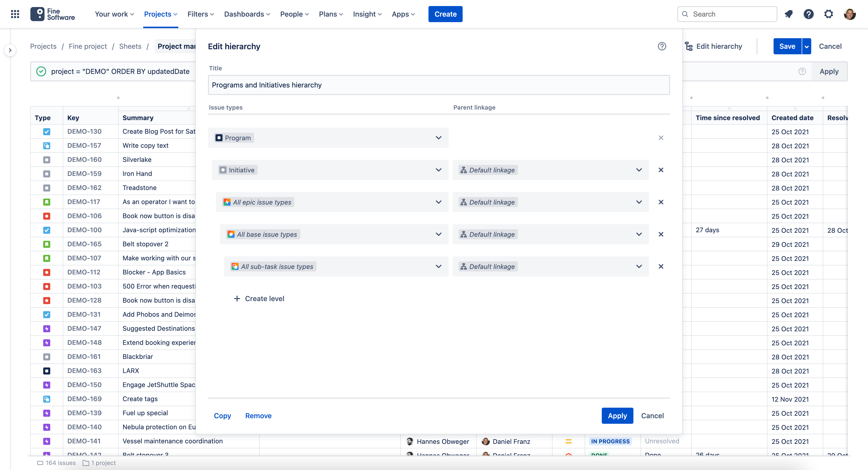
Task: Click the initiative type icon for DEMO-160
Action: click(x=46, y=160)
